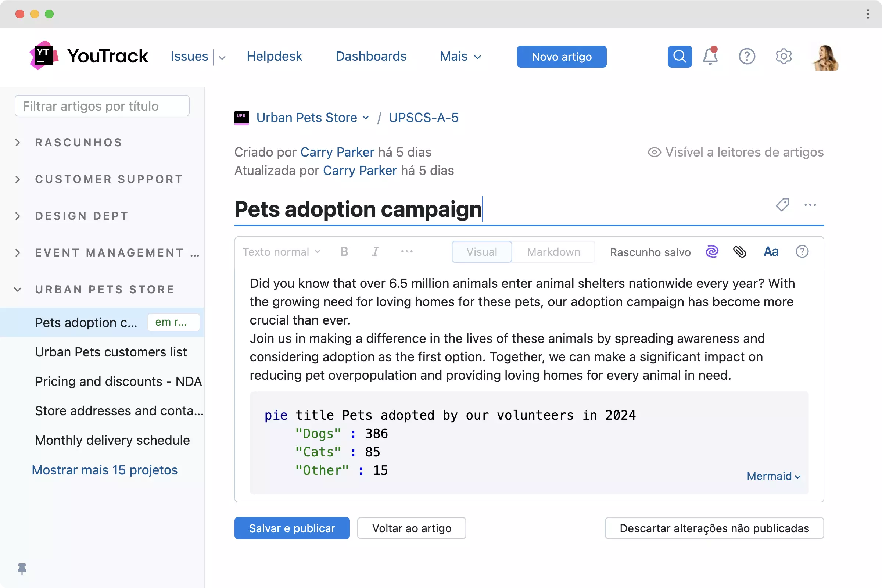882x588 pixels.
Task: Open the Dashboards menu item
Action: (370, 56)
